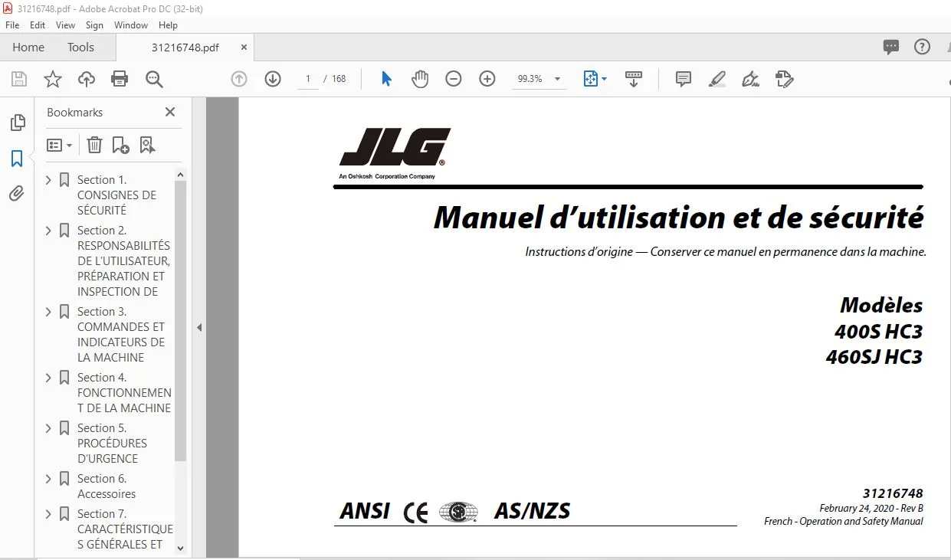The height and width of the screenshot is (560, 951).
Task: Activate the Hand pan tool
Action: pyautogui.click(x=420, y=79)
